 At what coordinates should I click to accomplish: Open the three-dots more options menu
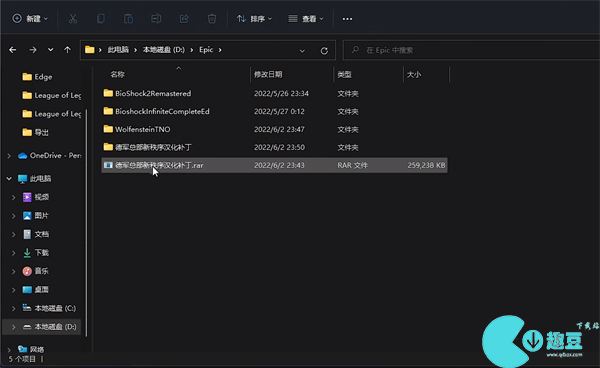[347, 19]
